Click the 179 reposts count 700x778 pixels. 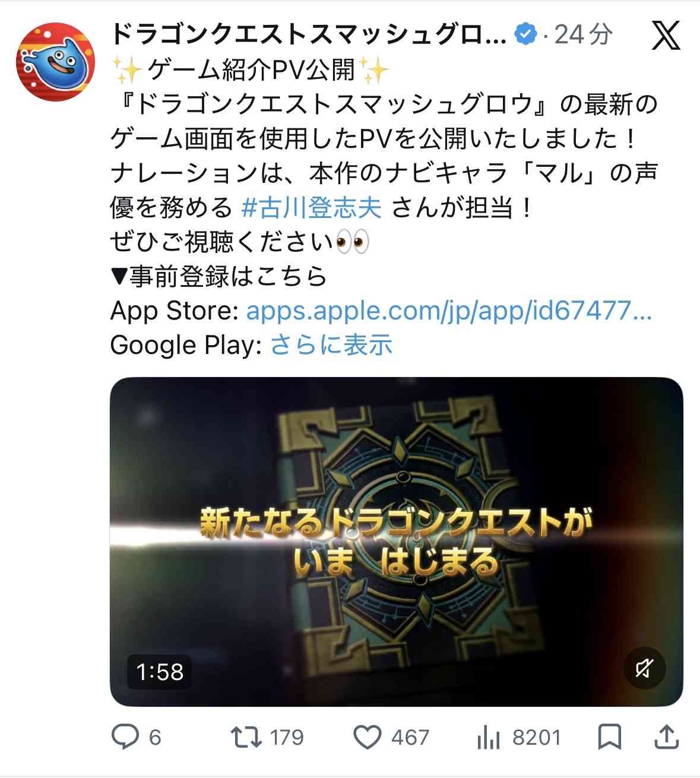tap(287, 738)
